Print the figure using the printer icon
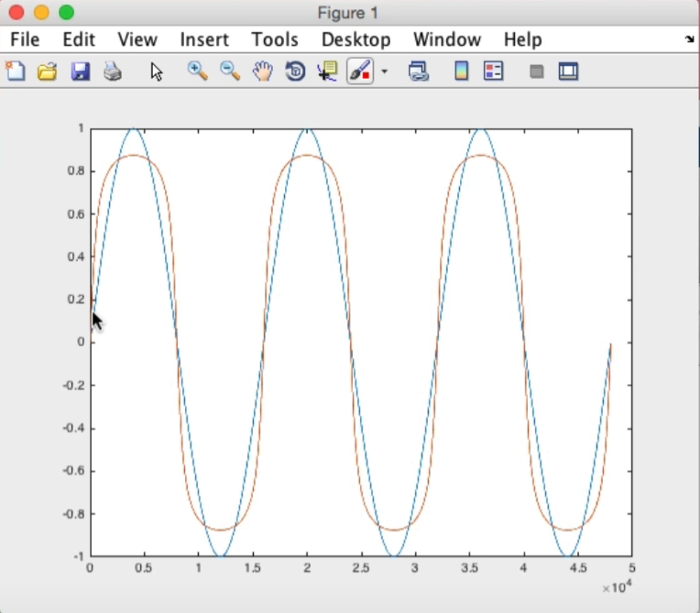700x613 pixels. point(113,71)
